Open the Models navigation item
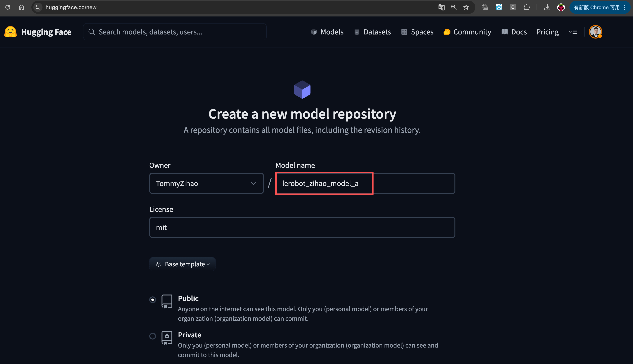The image size is (633, 364). tap(327, 32)
